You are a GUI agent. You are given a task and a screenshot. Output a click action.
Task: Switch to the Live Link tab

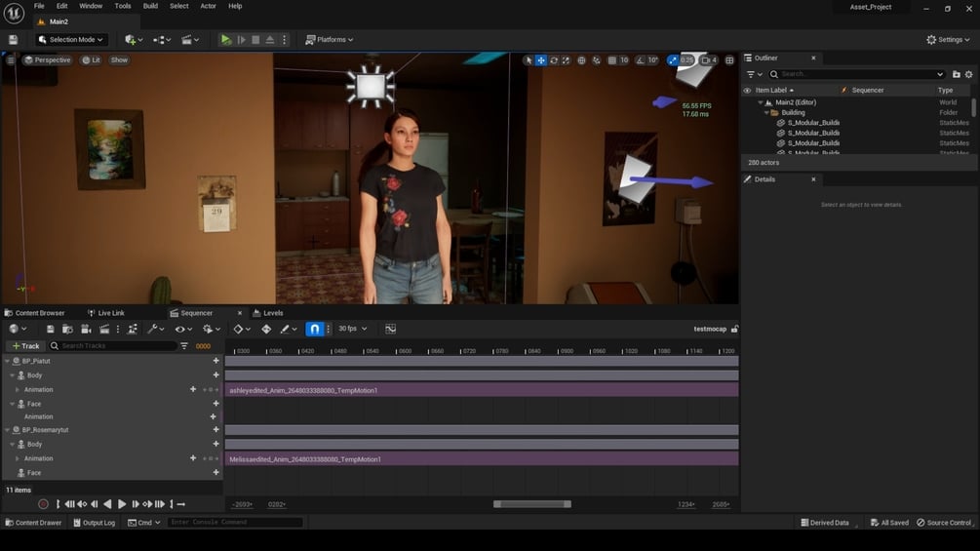106,313
